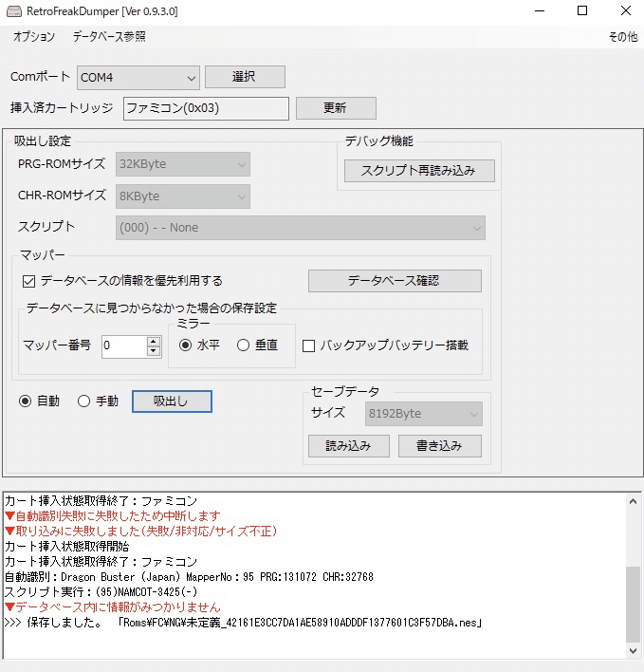Click the 読み込み button
Viewport: 644px width, 672px height.
(x=348, y=446)
